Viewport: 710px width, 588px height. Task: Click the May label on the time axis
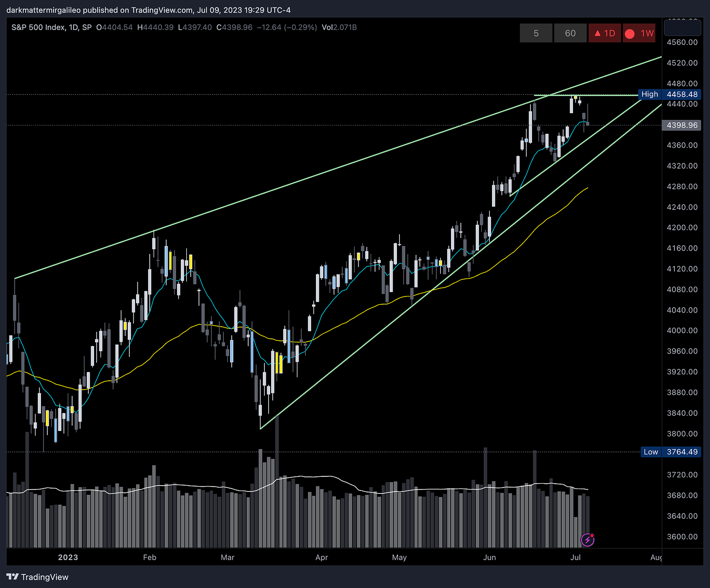(399, 557)
